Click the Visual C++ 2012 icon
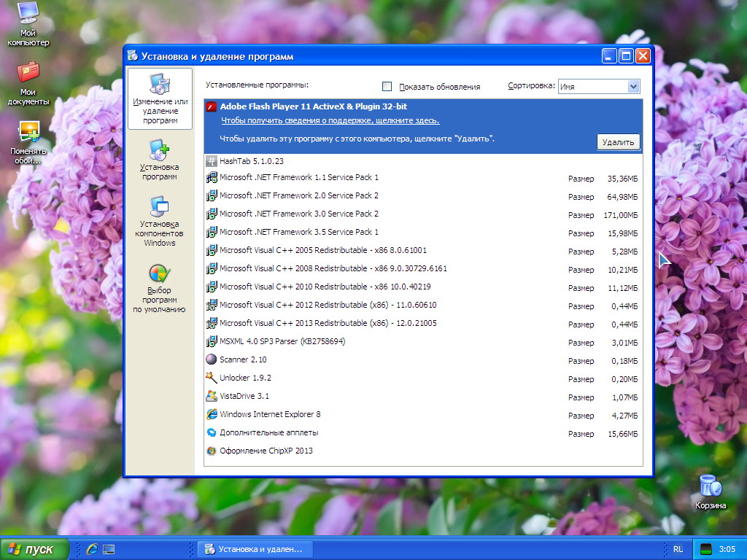 (211, 306)
